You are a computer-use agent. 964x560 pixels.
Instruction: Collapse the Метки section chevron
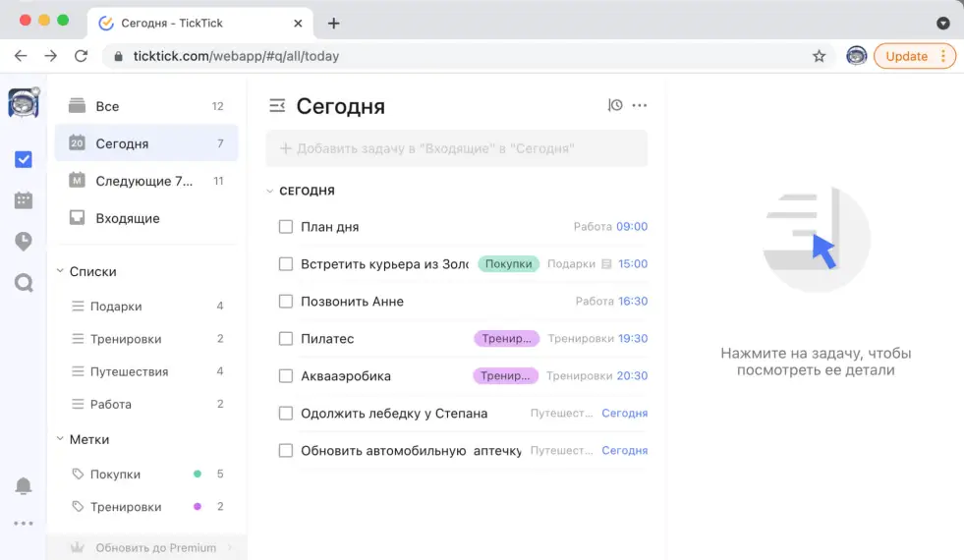pos(60,439)
